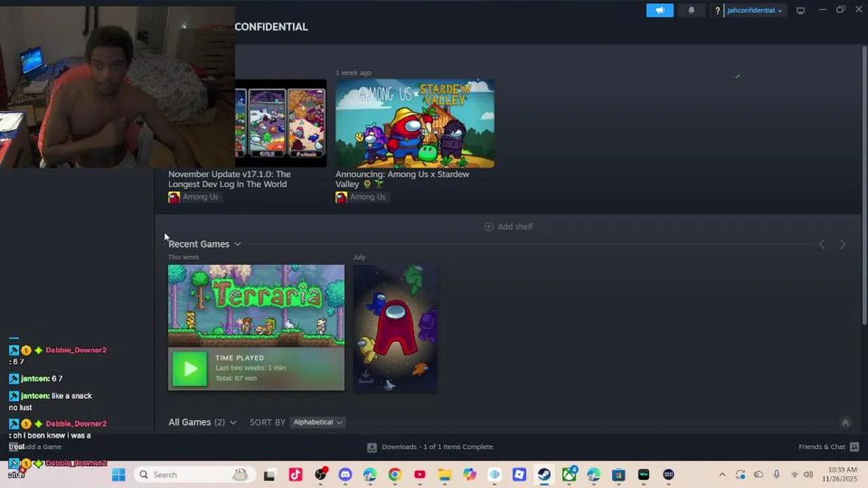Click download icon on Among Us cover
The width and height of the screenshot is (868, 488).
[366, 377]
